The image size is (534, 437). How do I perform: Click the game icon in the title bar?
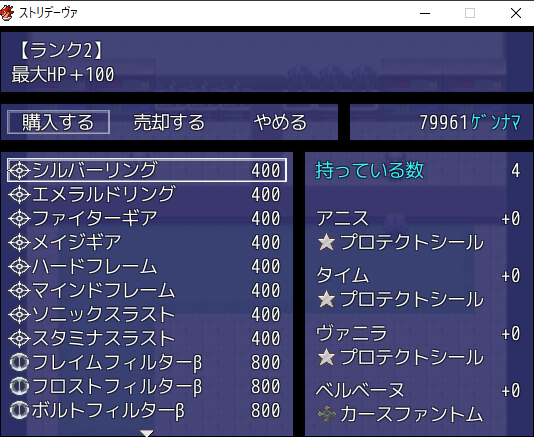pyautogui.click(x=7, y=13)
